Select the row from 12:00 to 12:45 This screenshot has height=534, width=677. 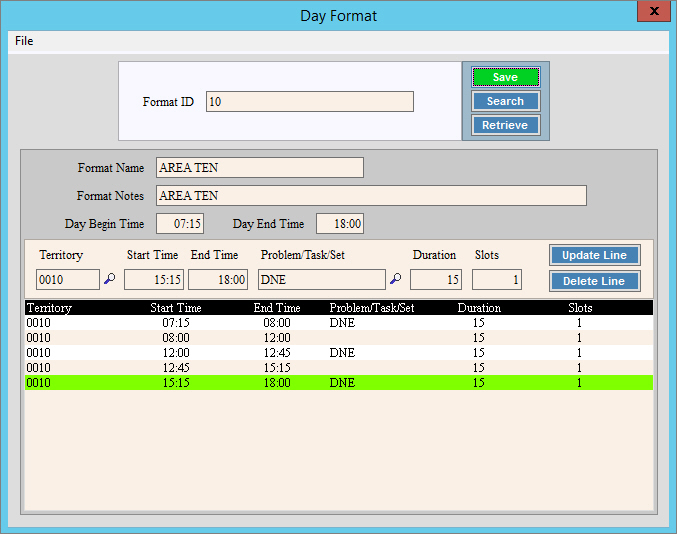(x=339, y=353)
